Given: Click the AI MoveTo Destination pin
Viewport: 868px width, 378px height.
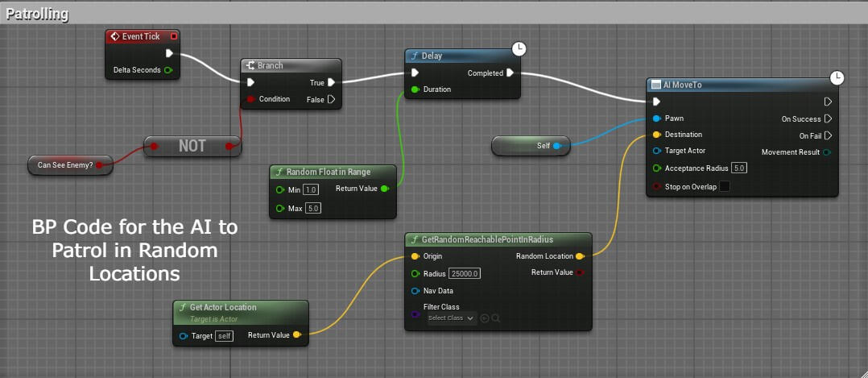Looking at the screenshot, I should click(656, 135).
